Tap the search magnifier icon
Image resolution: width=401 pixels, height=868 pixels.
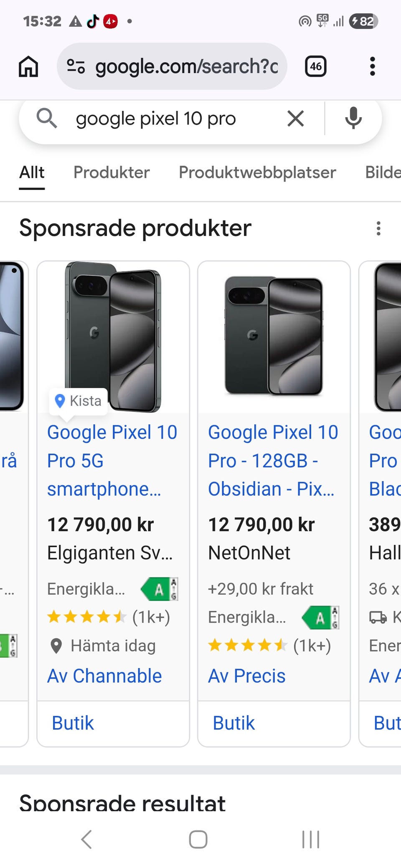coord(46,119)
